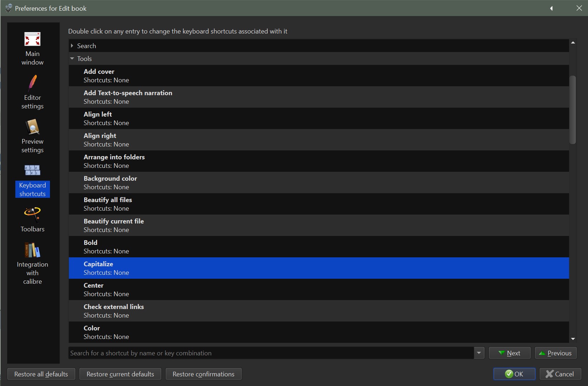Click the back arrow icon in title bar
Image resolution: width=588 pixels, height=386 pixels.
(x=551, y=8)
